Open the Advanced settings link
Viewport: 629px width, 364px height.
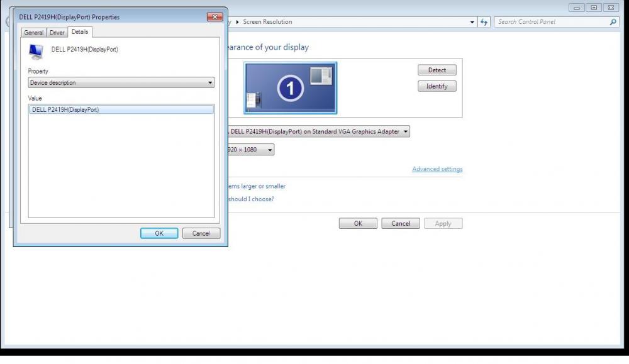(x=437, y=169)
